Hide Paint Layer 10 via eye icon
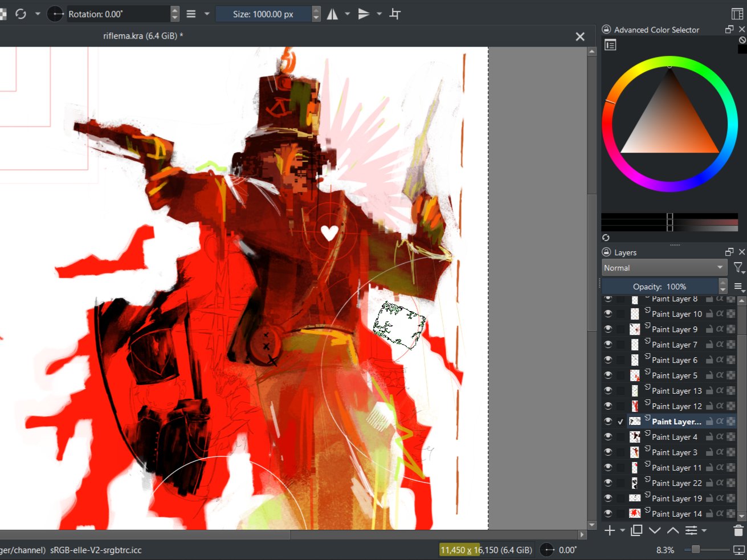Screen dimensions: 747x560 click(x=608, y=314)
